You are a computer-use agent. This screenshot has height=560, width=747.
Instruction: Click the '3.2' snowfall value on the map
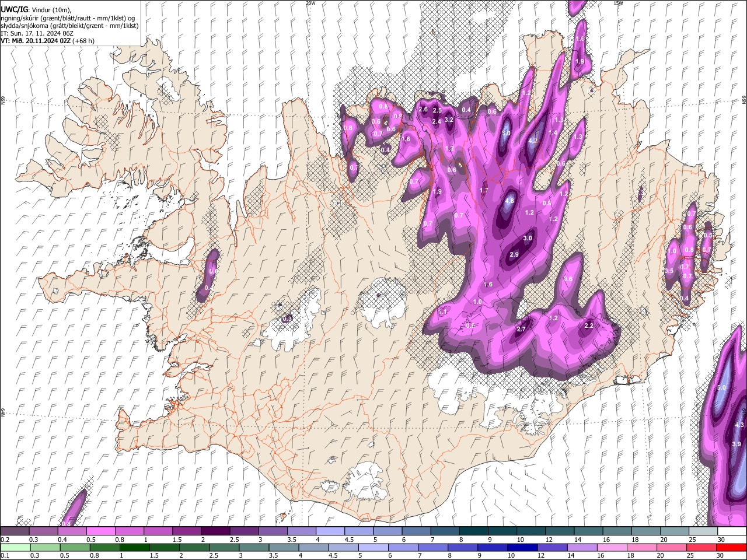click(449, 120)
